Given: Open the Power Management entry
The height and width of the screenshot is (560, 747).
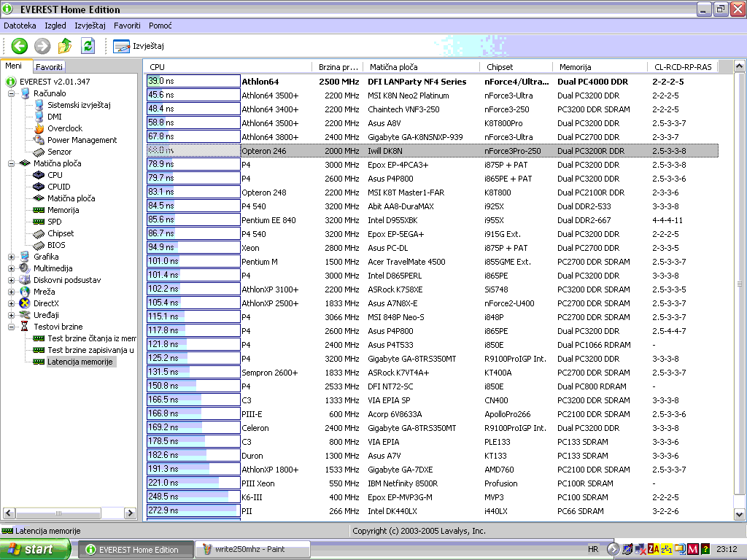Looking at the screenshot, I should point(82,140).
